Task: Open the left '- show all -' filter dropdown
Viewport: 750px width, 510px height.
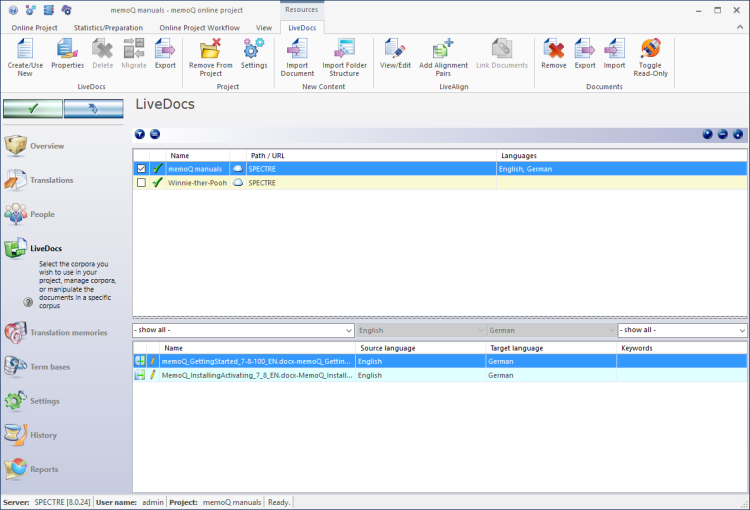Action: point(243,330)
